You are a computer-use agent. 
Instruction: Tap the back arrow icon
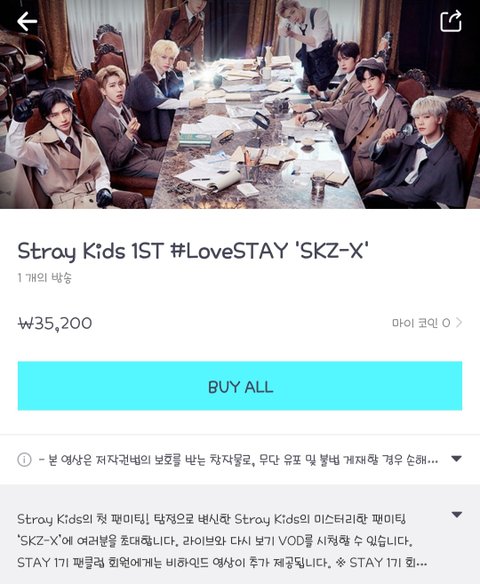click(x=27, y=21)
